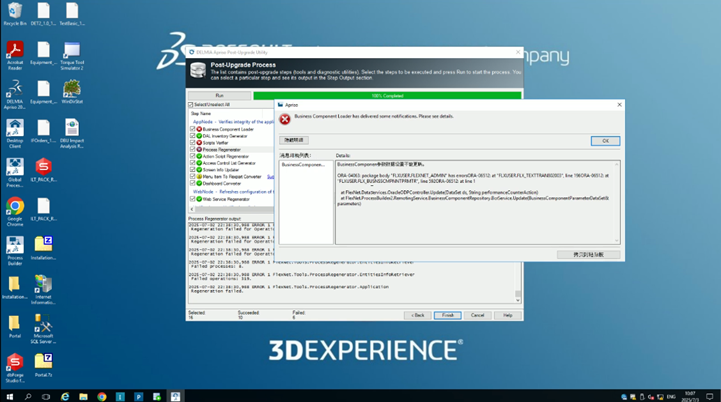721x402 pixels.
Task: Open the Microsoft SQL Server shortcut
Action: pos(43,329)
